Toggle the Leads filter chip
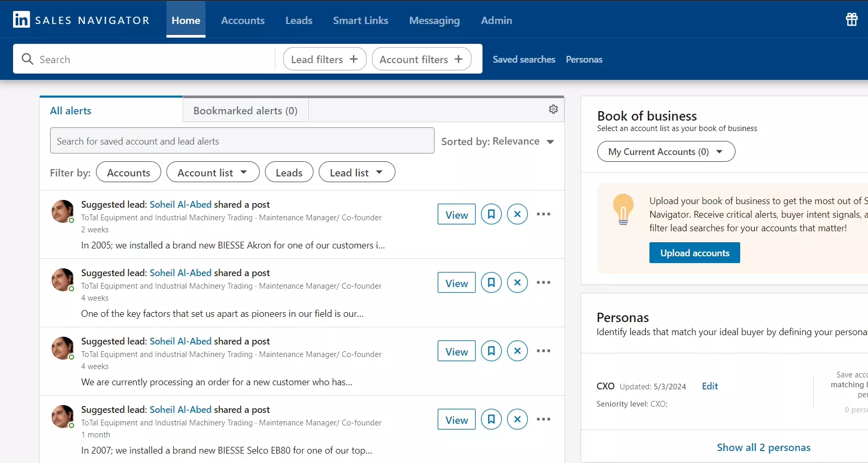The height and width of the screenshot is (463, 868). 289,172
